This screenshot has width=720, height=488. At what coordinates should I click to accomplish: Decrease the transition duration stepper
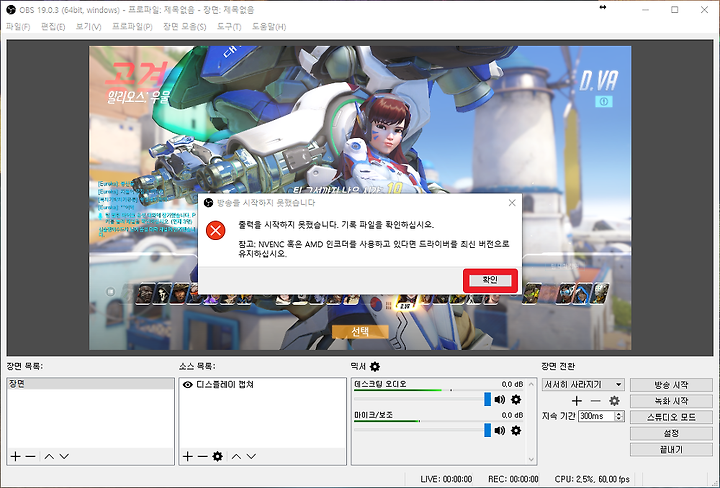pyautogui.click(x=619, y=419)
